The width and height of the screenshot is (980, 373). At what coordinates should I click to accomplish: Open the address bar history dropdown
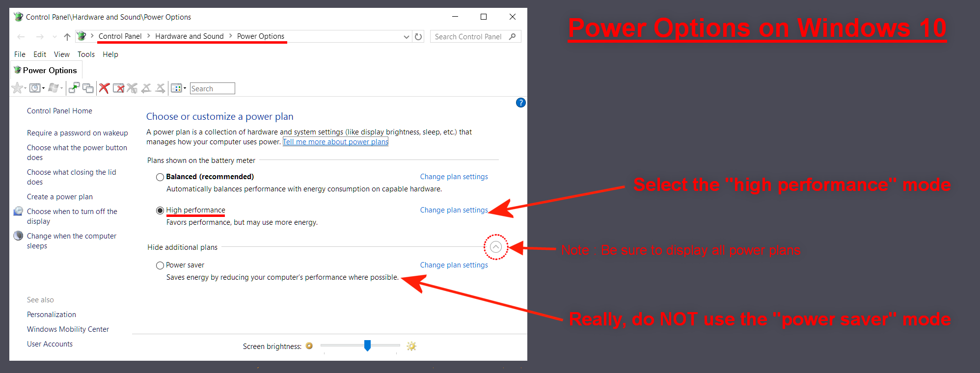407,37
